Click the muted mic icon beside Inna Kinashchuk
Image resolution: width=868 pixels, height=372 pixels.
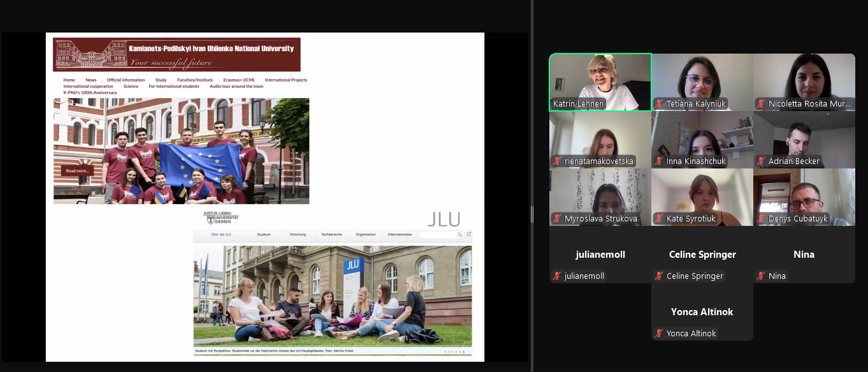(x=659, y=161)
